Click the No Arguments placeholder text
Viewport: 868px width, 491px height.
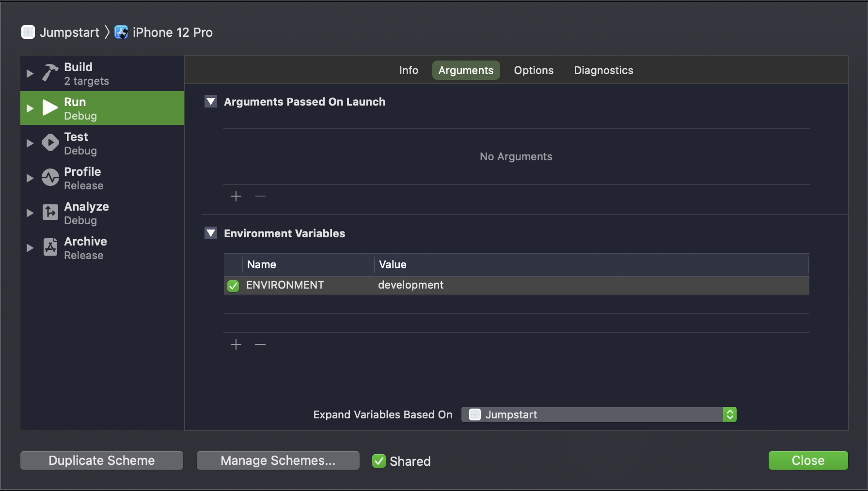(x=516, y=156)
